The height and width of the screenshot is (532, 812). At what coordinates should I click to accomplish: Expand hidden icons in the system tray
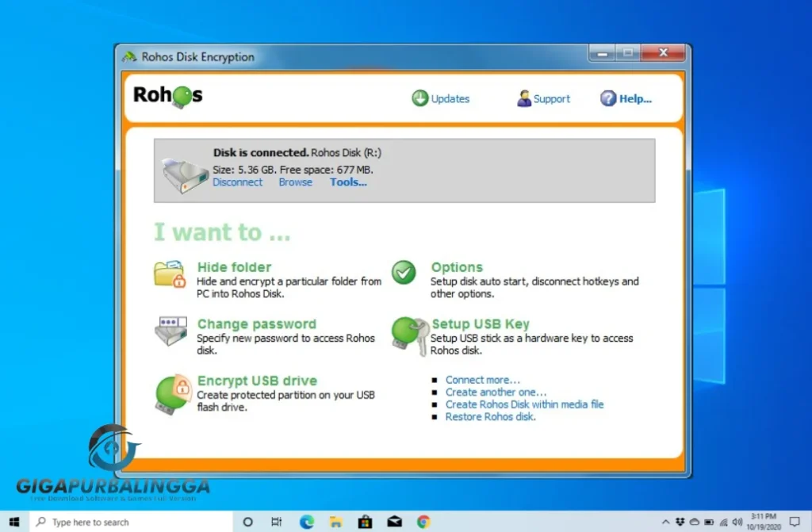pyautogui.click(x=666, y=522)
